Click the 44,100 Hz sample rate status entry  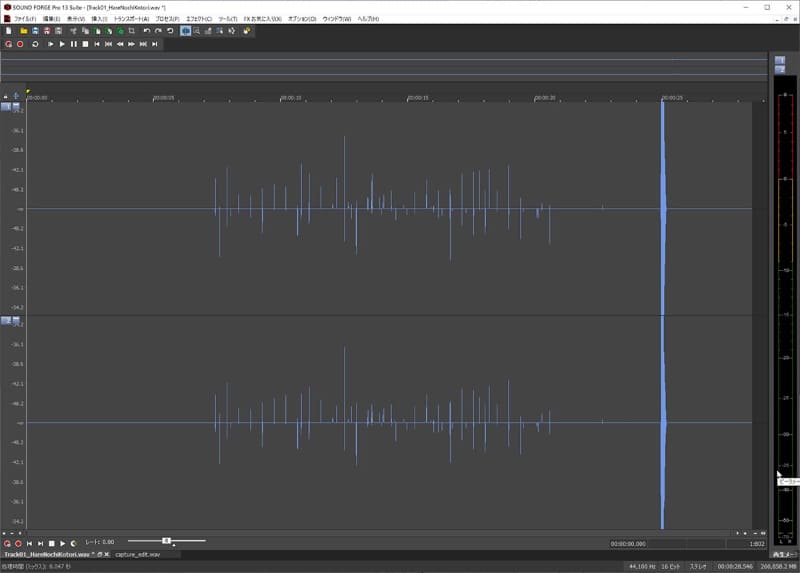pos(642,567)
